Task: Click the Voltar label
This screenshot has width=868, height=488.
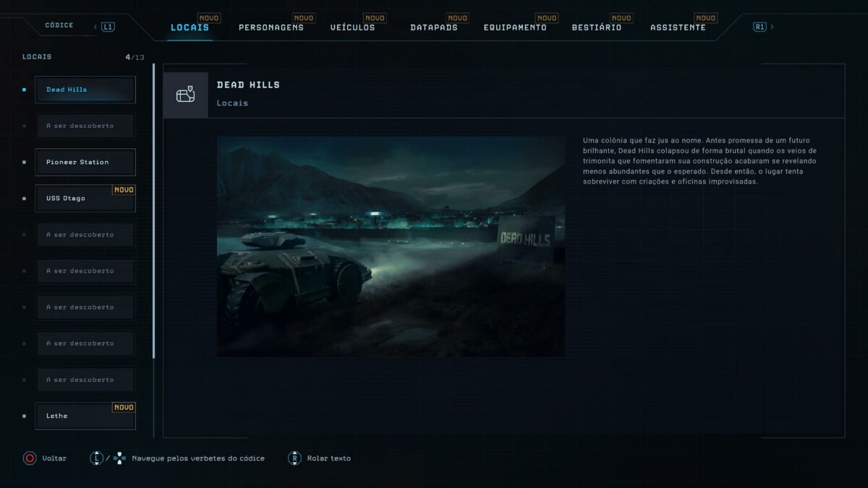Action: click(54, 458)
